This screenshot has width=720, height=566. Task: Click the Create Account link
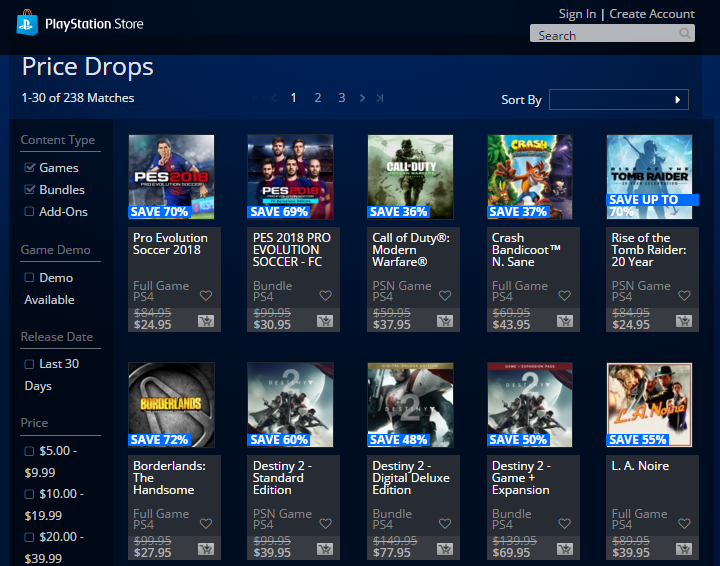point(652,14)
